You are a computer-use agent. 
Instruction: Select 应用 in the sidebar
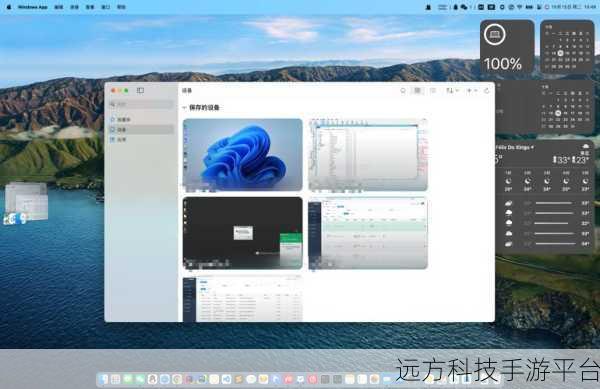142,140
